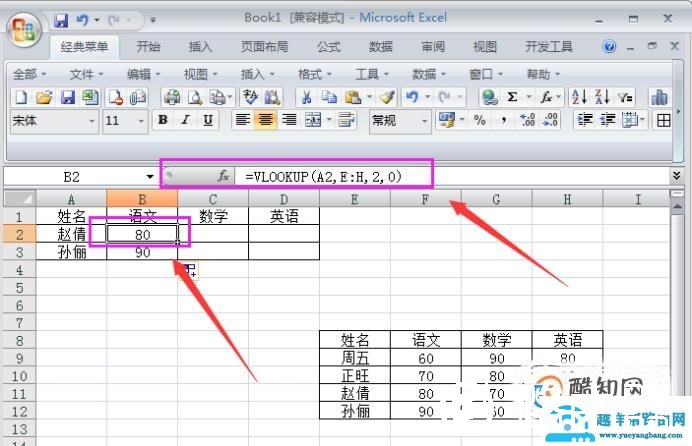The width and height of the screenshot is (692, 446).
Task: Open the 格式 dropdown menu
Action: (x=315, y=74)
